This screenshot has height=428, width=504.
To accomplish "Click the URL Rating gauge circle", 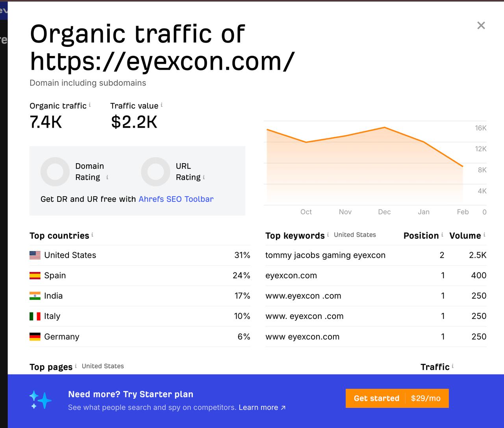I will tap(156, 172).
